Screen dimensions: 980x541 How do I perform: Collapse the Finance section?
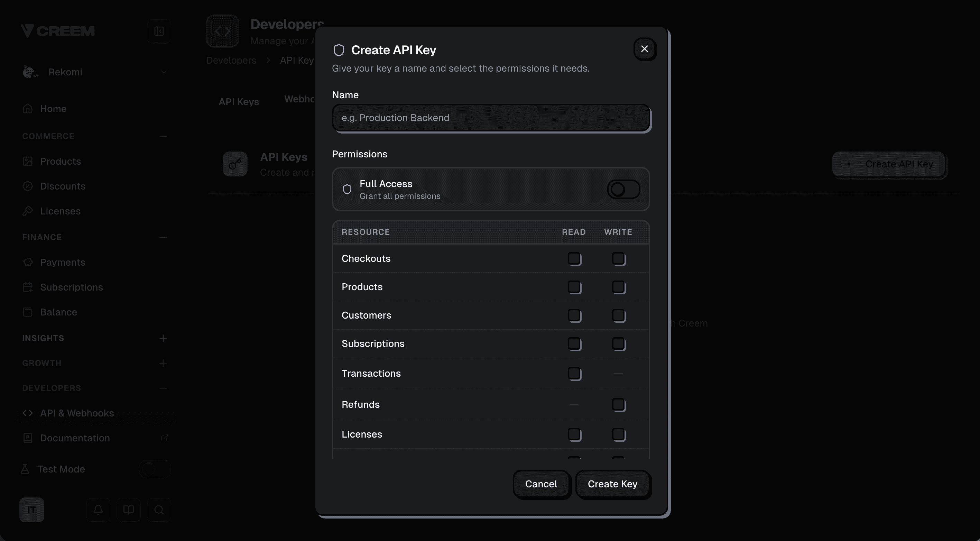coord(163,237)
